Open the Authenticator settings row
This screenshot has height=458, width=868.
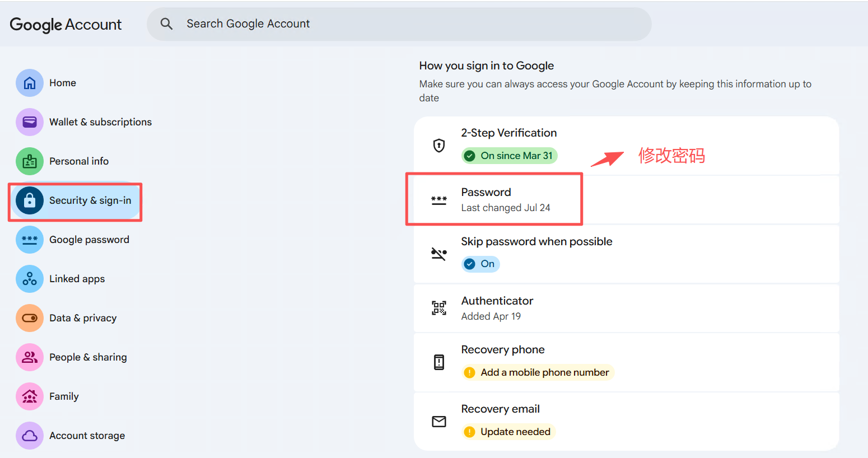(626, 308)
